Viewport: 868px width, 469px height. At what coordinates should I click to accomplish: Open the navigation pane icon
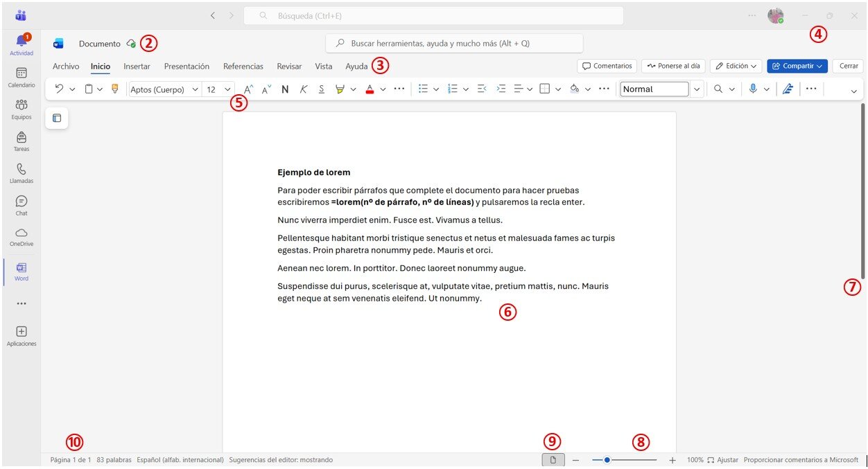point(57,118)
